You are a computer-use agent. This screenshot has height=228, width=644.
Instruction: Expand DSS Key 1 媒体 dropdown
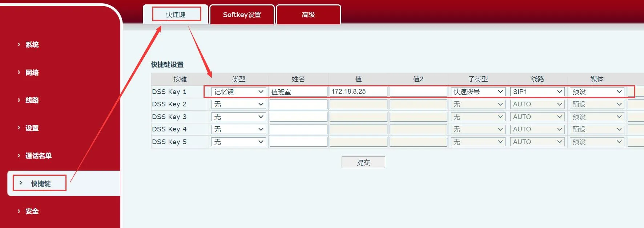[597, 92]
